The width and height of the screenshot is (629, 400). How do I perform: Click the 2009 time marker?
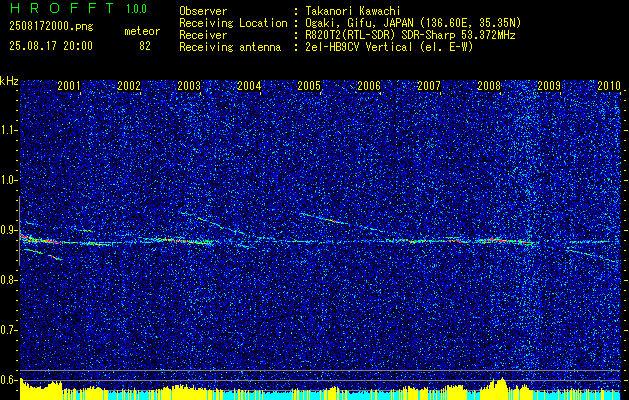549,85
